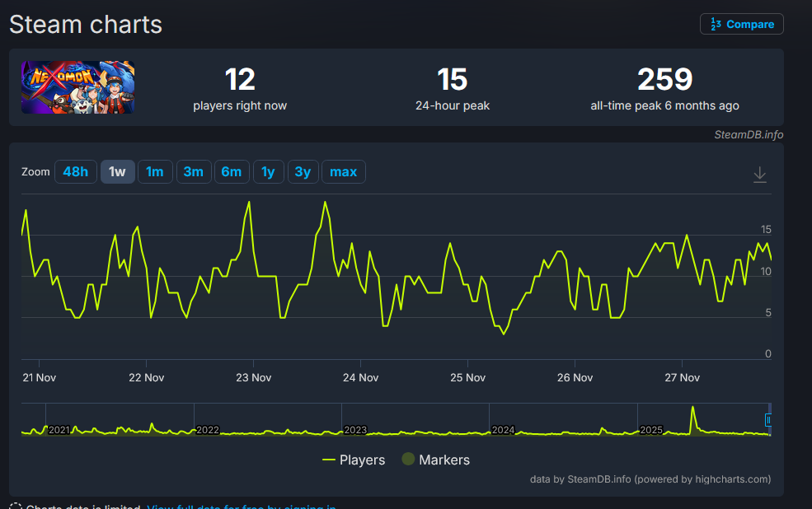Click the navigator range handle at right

pos(768,420)
